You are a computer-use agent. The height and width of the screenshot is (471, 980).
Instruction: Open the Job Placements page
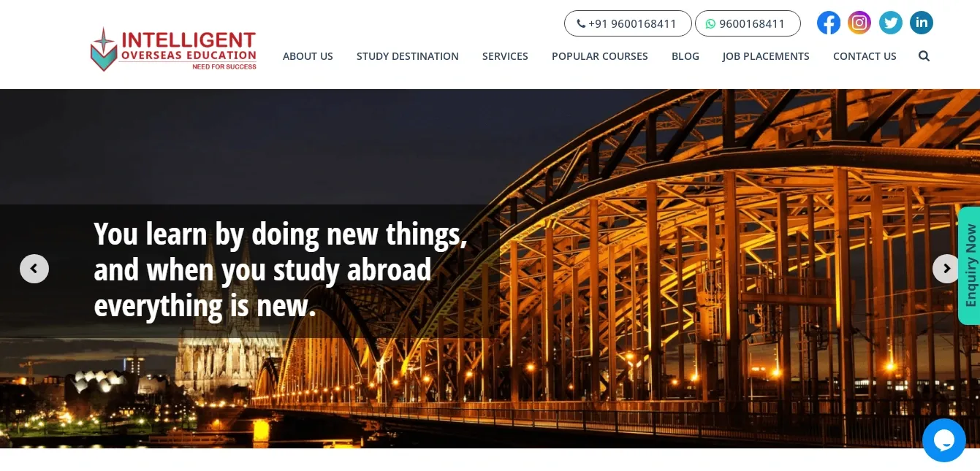click(766, 56)
